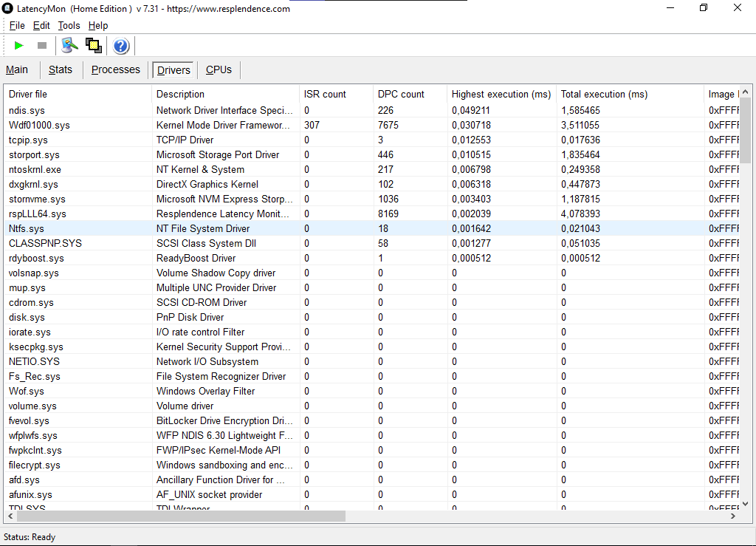
Task: Click the yellow overlapping windows toolbar icon
Action: [94, 46]
